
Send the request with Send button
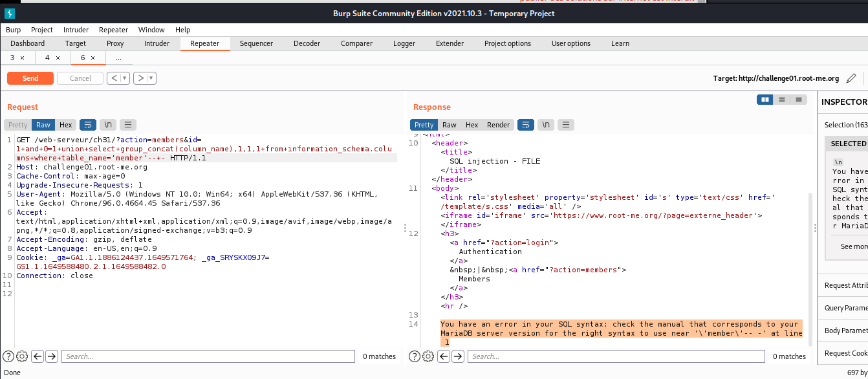(x=30, y=78)
